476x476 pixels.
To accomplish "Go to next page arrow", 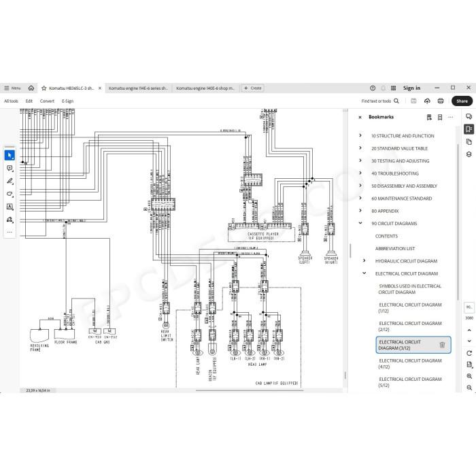I will coord(469,341).
